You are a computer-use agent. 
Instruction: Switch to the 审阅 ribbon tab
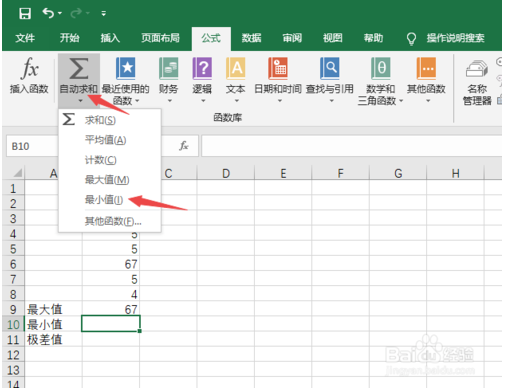pyautogui.click(x=292, y=38)
